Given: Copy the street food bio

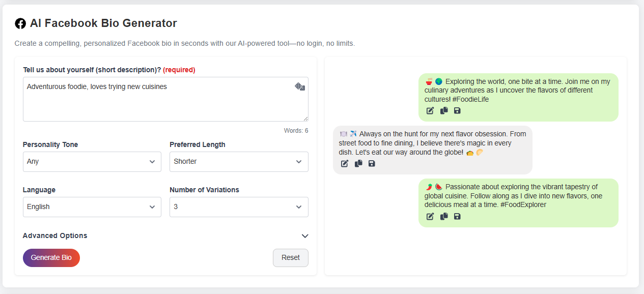Looking at the screenshot, I should click(358, 163).
